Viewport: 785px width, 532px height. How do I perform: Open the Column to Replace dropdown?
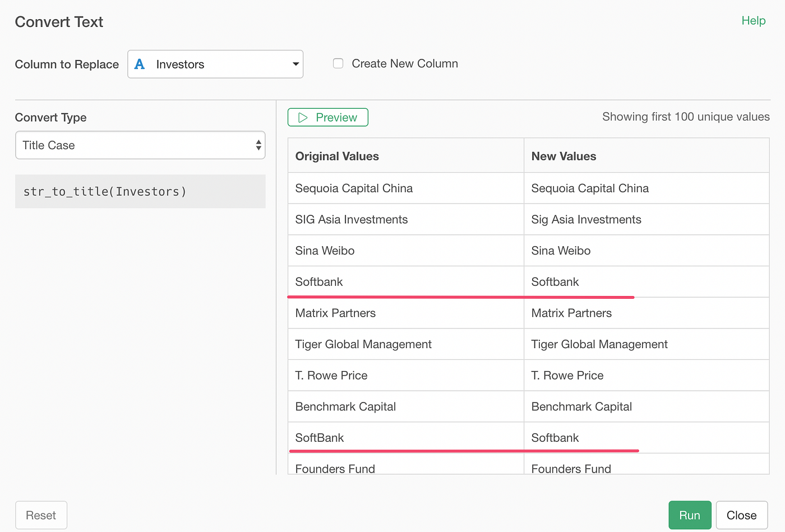point(215,64)
